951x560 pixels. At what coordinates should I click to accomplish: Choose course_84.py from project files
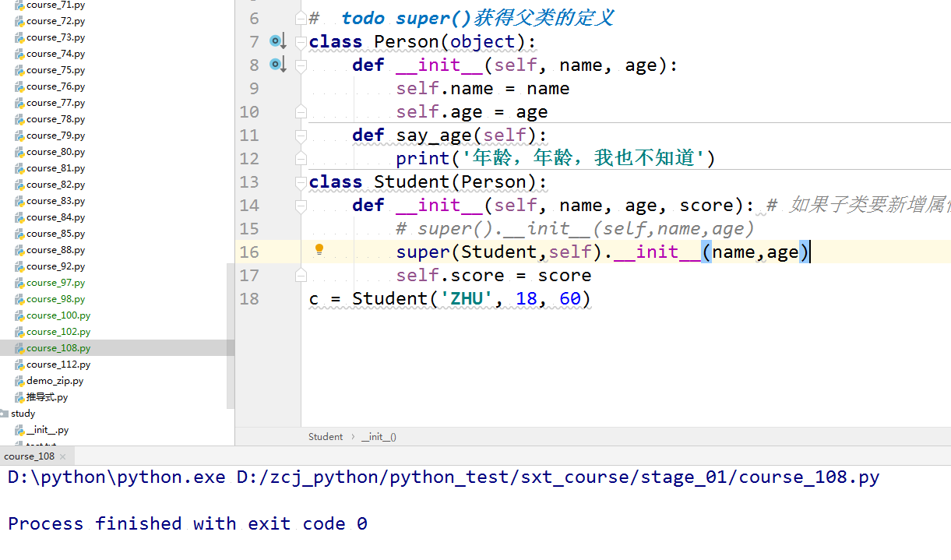point(55,217)
